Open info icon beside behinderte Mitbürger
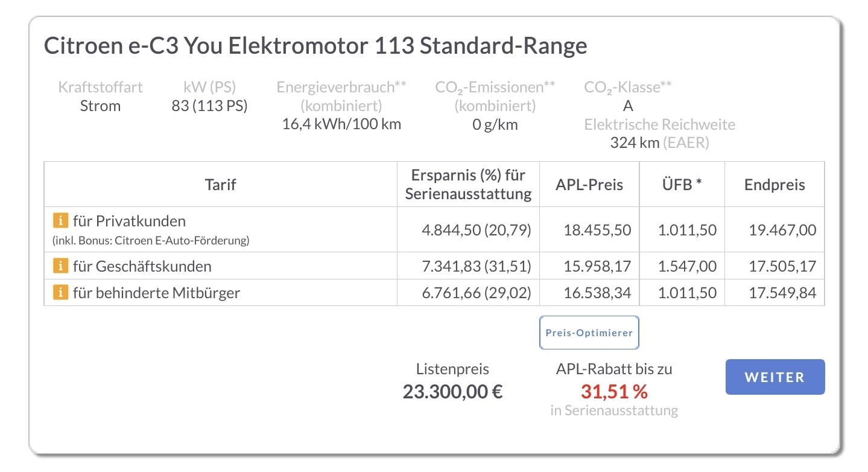This screenshot has width=868, height=472. (x=60, y=293)
